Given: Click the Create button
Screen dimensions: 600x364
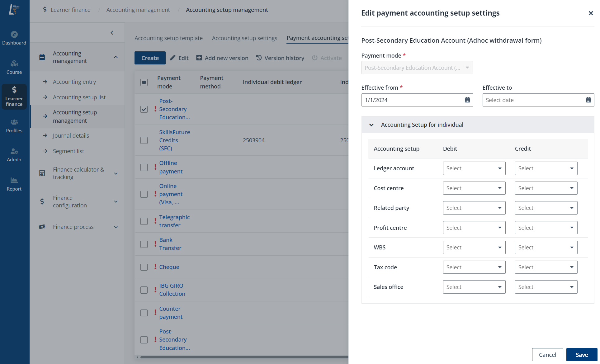Looking at the screenshot, I should click(x=150, y=58).
